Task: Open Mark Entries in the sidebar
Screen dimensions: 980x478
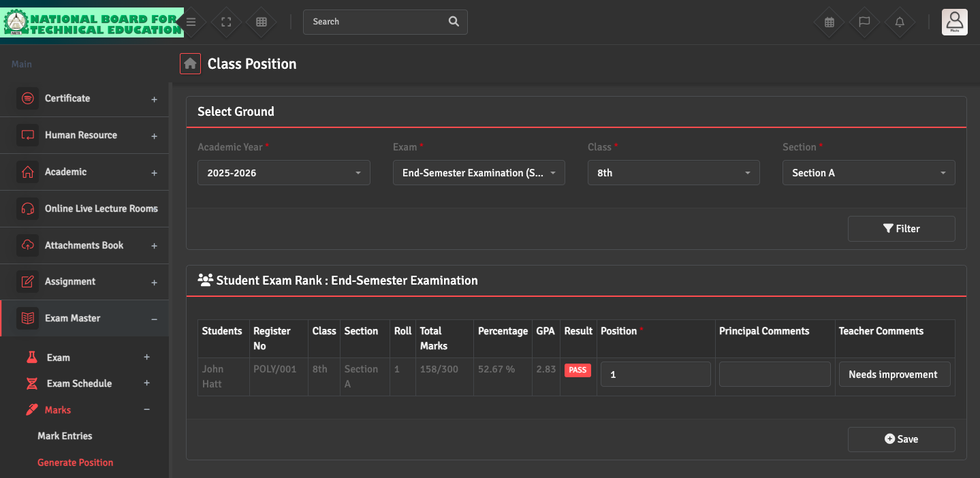Action: point(65,436)
